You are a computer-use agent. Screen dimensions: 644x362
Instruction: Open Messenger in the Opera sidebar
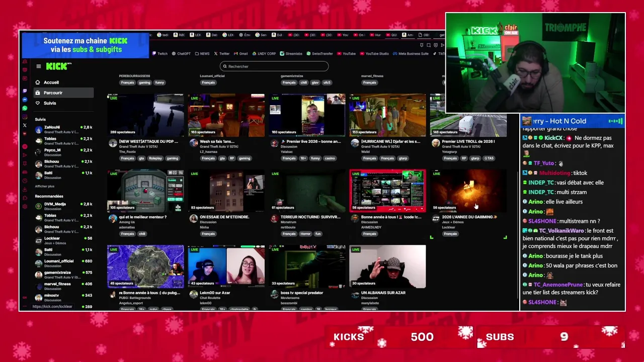point(25,100)
